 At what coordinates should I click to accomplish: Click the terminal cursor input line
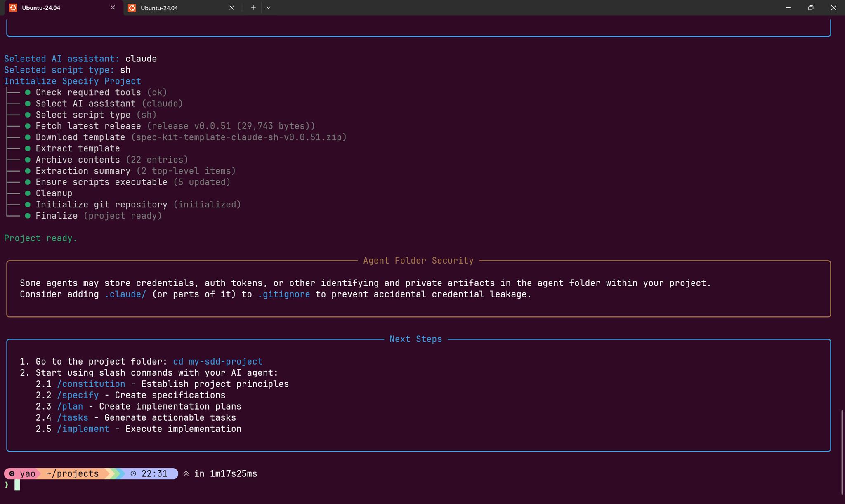(x=17, y=485)
